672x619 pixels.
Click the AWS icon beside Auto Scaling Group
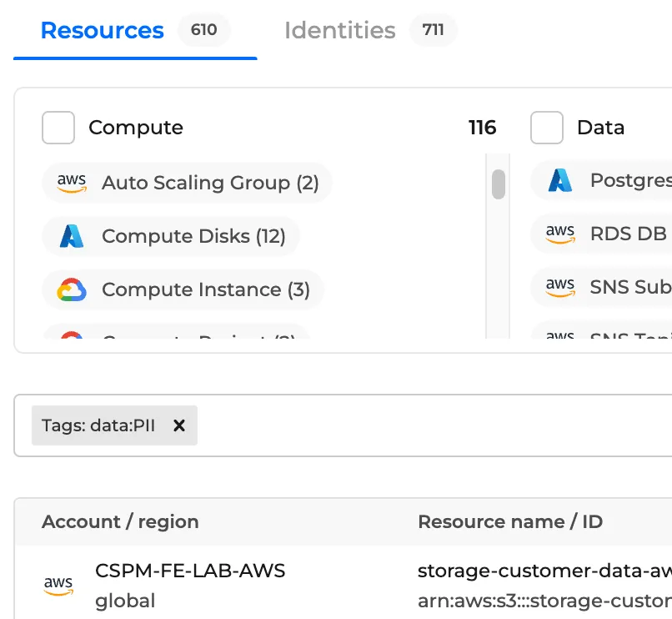click(72, 184)
